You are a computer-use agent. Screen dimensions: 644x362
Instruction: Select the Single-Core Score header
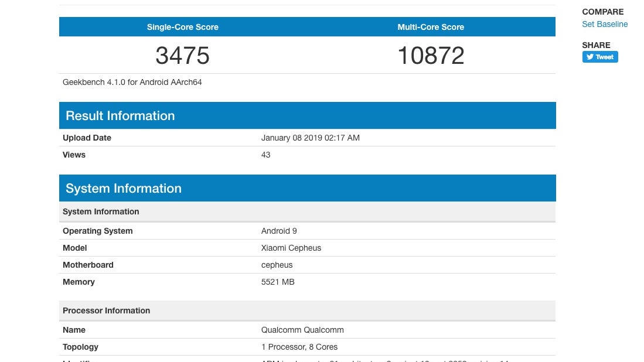(x=183, y=27)
